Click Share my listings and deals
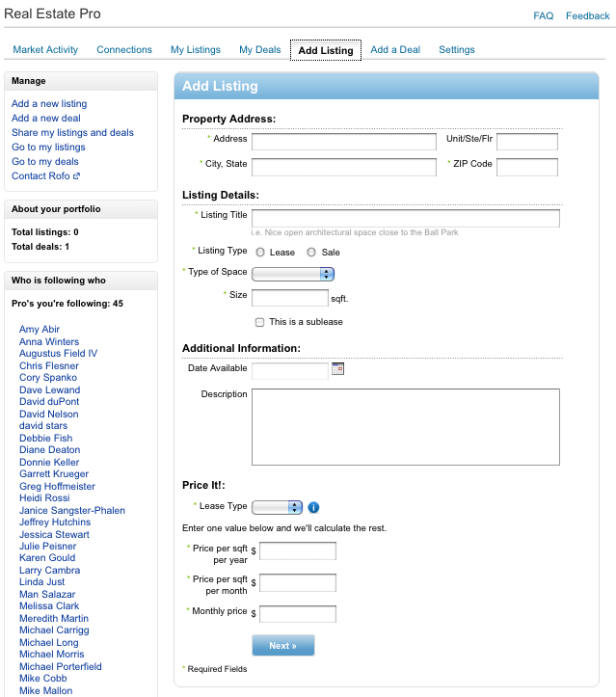The height and width of the screenshot is (697, 616). click(72, 132)
